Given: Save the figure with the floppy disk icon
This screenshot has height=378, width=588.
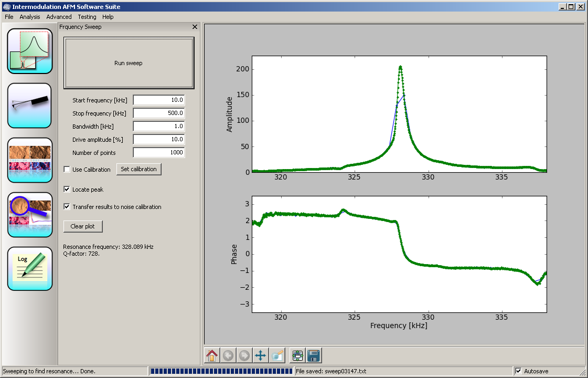Looking at the screenshot, I should 314,355.
